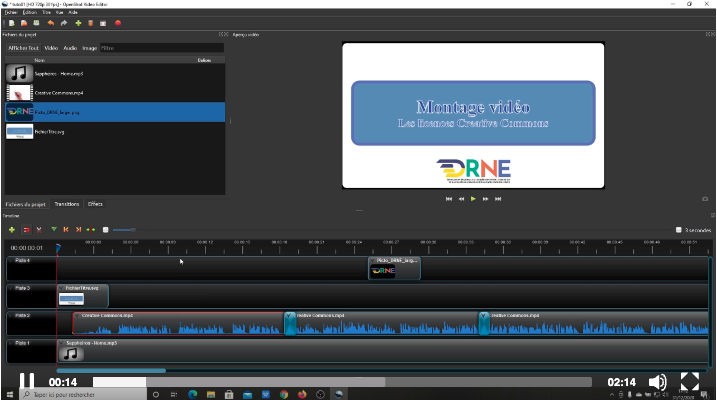Seek using the video player progress bar

342,382
